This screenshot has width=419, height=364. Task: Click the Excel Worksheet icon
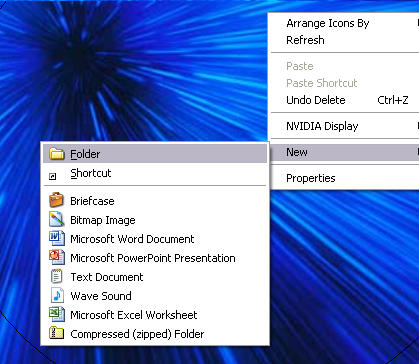click(x=57, y=314)
